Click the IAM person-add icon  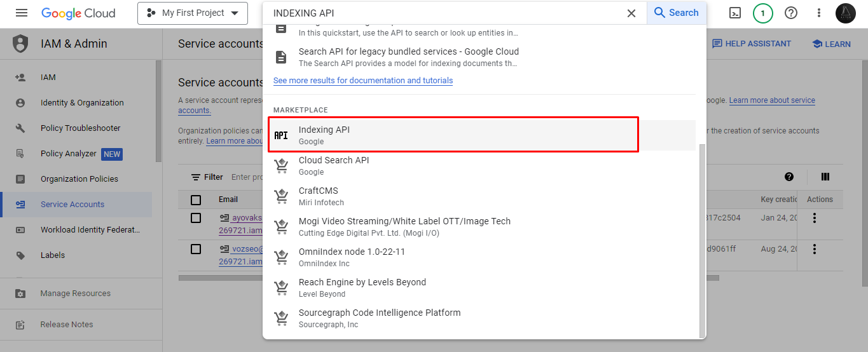click(20, 77)
